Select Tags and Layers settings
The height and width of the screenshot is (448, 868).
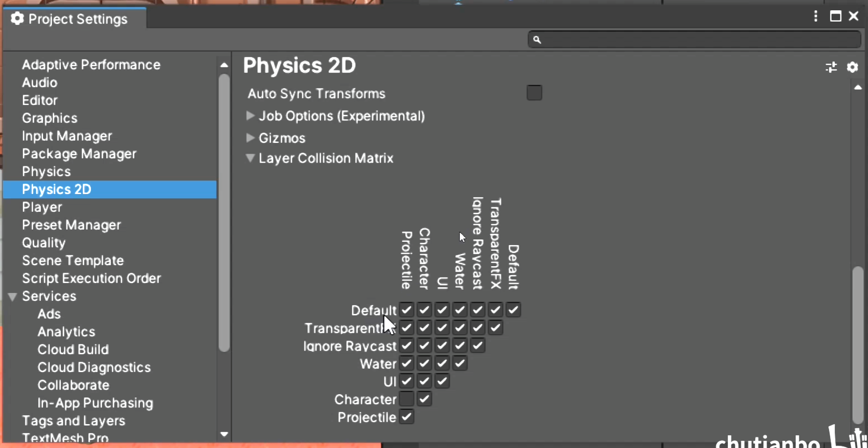(74, 421)
